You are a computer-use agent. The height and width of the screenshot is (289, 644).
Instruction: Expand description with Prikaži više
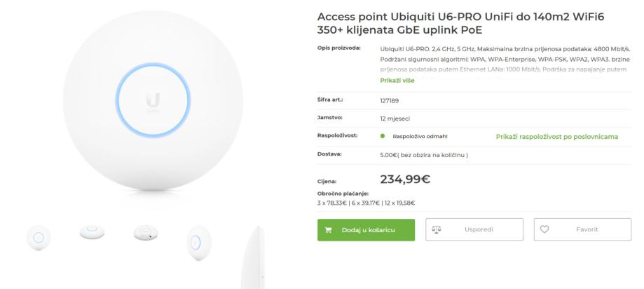coord(397,80)
